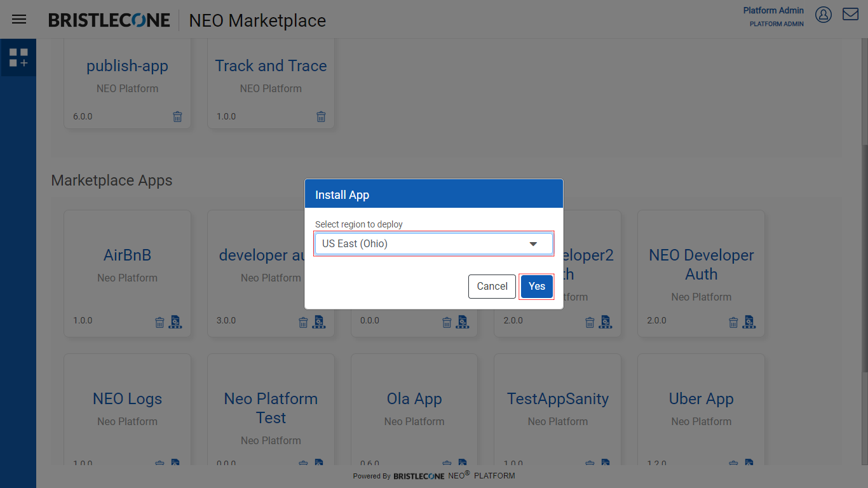This screenshot has width=868, height=488.
Task: Click the NEO Marketplace page title
Action: (257, 20)
